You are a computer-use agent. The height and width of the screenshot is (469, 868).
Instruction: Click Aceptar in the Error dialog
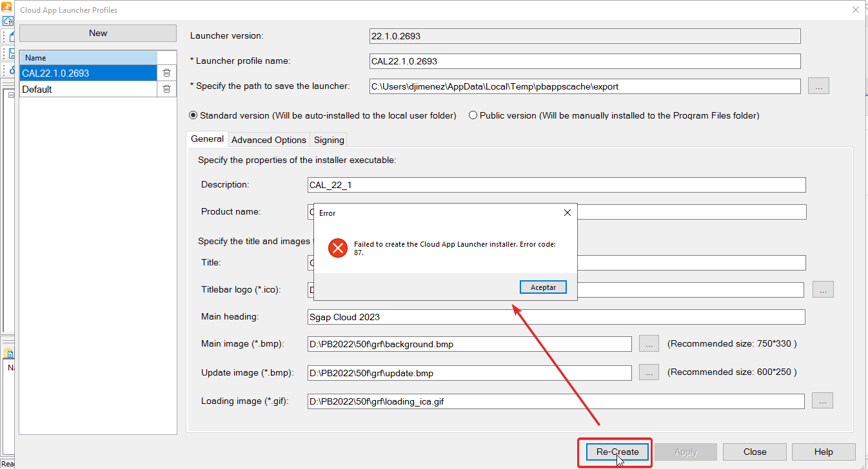(x=542, y=287)
